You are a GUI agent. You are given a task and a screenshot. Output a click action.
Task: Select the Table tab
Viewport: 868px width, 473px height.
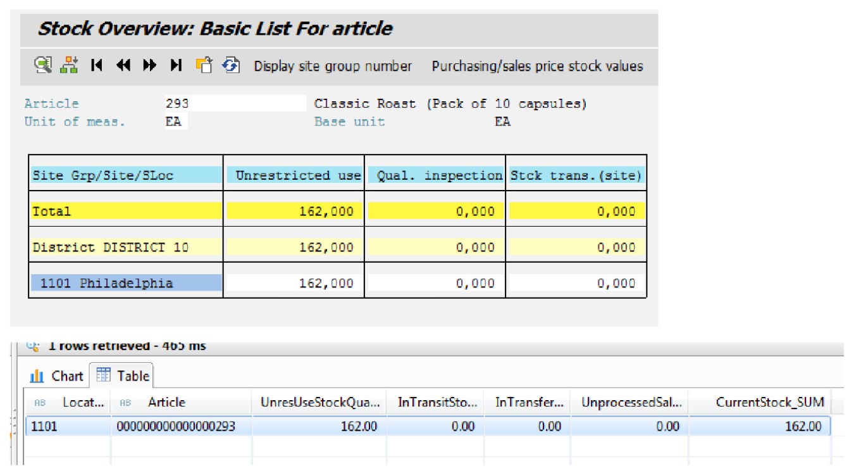pyautogui.click(x=123, y=376)
